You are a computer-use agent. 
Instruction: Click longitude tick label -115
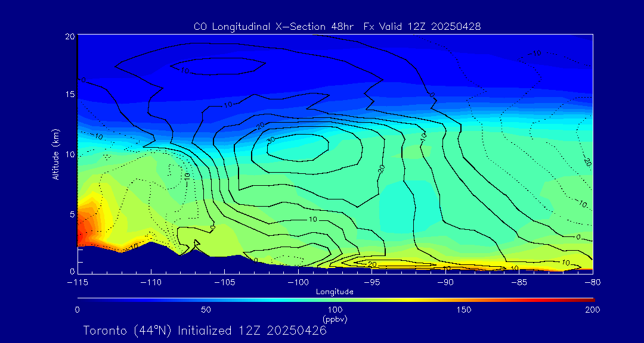click(x=77, y=282)
